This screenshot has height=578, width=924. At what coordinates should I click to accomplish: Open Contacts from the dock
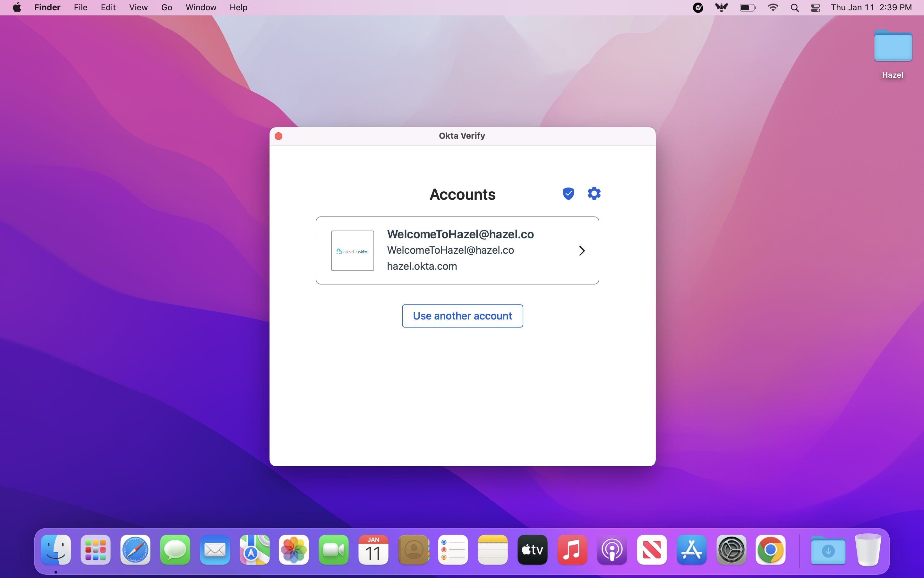[414, 550]
